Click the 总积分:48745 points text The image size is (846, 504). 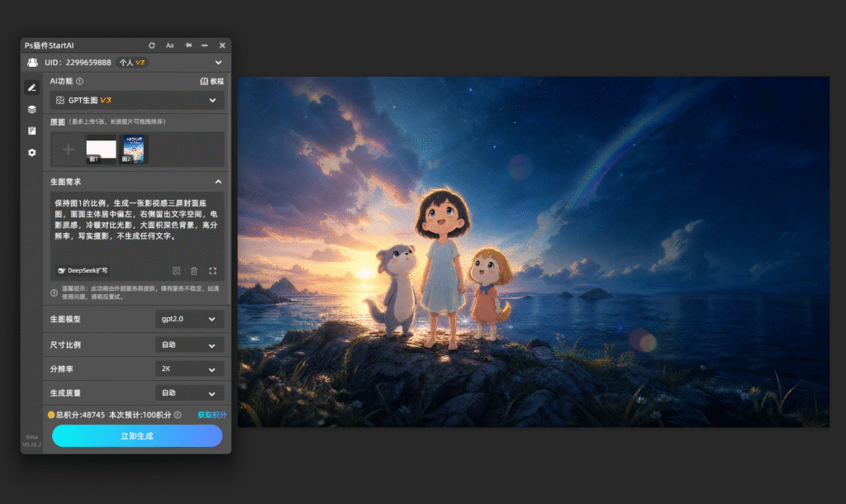pyautogui.click(x=80, y=415)
